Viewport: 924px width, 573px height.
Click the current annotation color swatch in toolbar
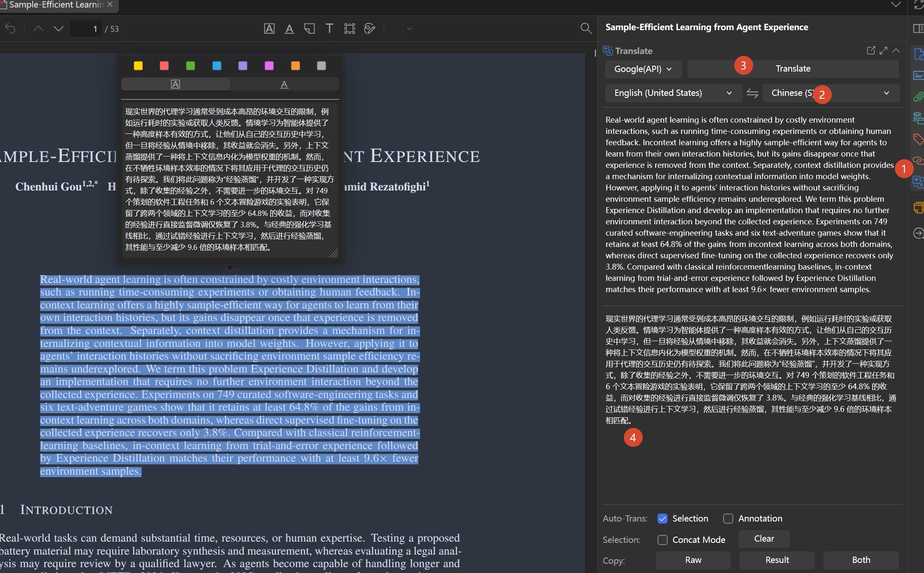(398, 28)
